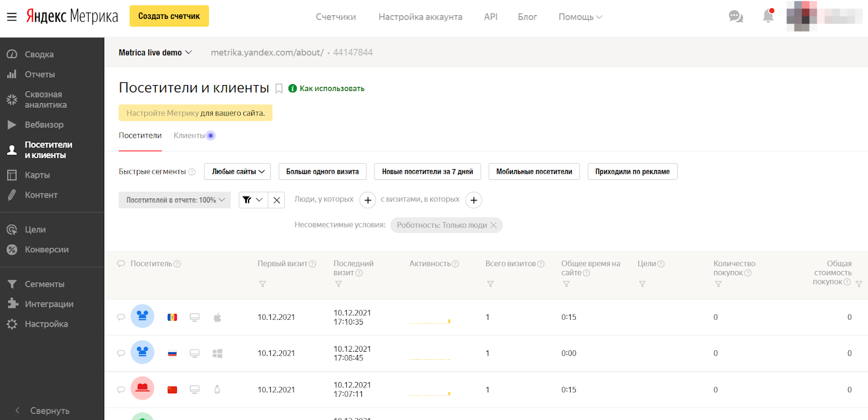Click the Сводка dashboard icon
Screen dimensions: 868x420
[12, 54]
